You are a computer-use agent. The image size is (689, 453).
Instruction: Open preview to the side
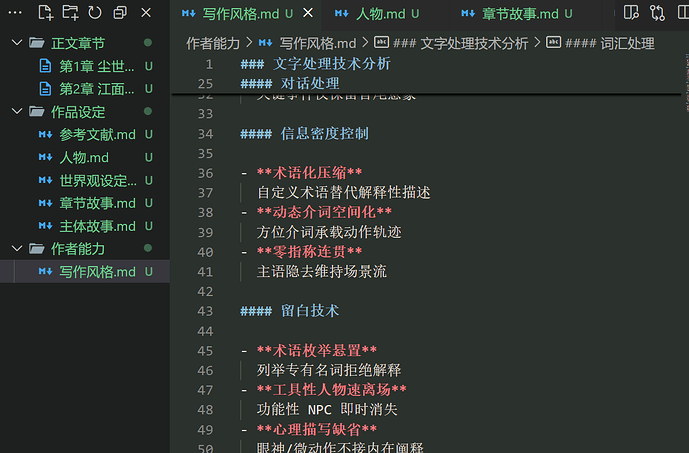pos(631,13)
